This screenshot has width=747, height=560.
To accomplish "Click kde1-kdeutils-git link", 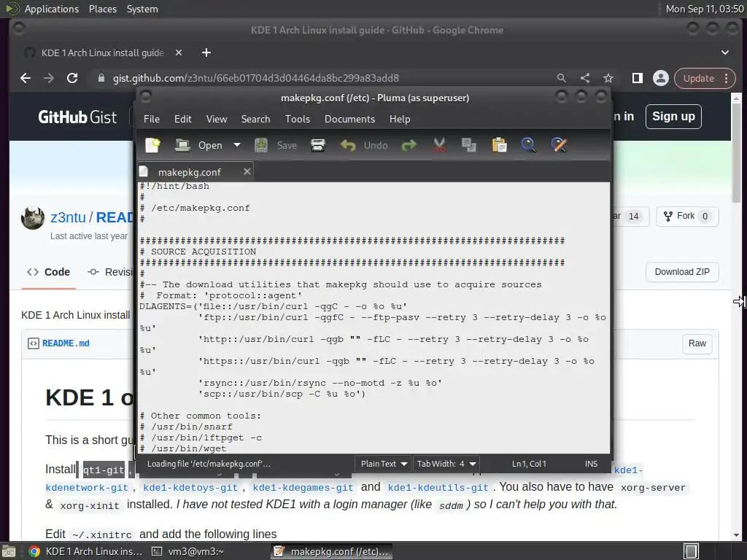I will pyautogui.click(x=438, y=488).
